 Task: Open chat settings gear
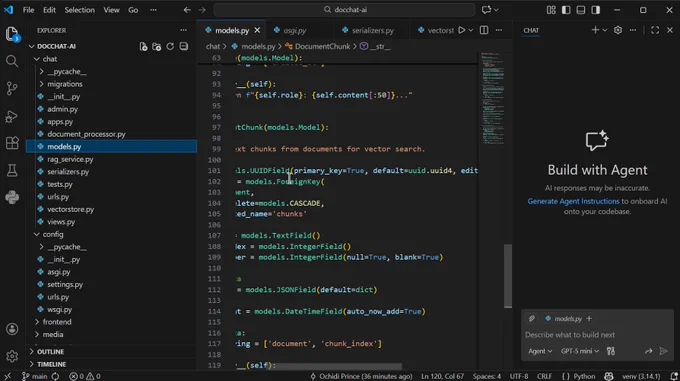618,30
